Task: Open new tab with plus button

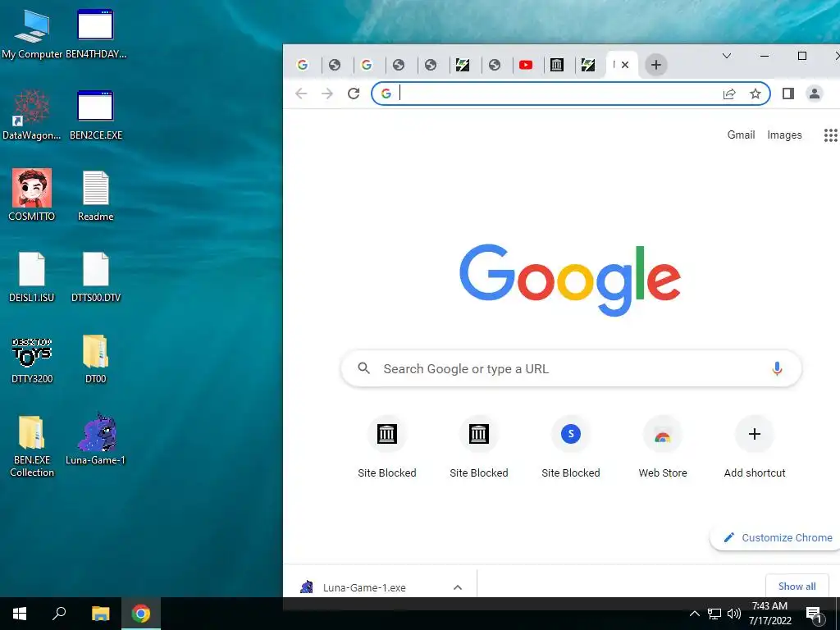Action: click(x=655, y=65)
